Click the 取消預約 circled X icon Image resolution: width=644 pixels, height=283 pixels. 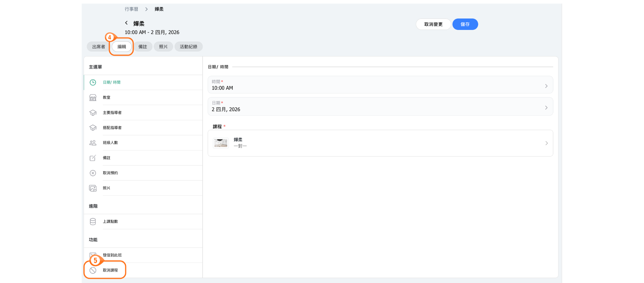click(93, 173)
